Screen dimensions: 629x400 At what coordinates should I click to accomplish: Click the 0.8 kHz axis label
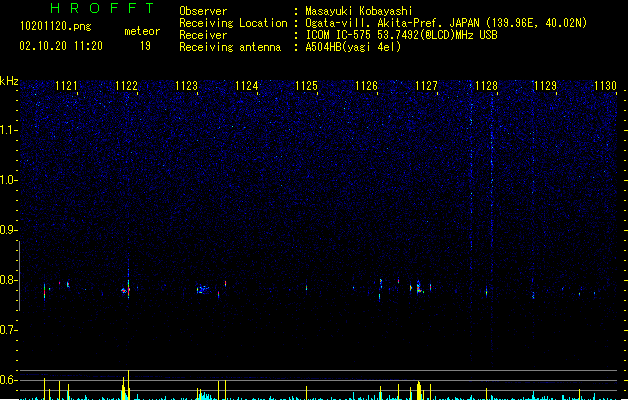tap(8, 280)
